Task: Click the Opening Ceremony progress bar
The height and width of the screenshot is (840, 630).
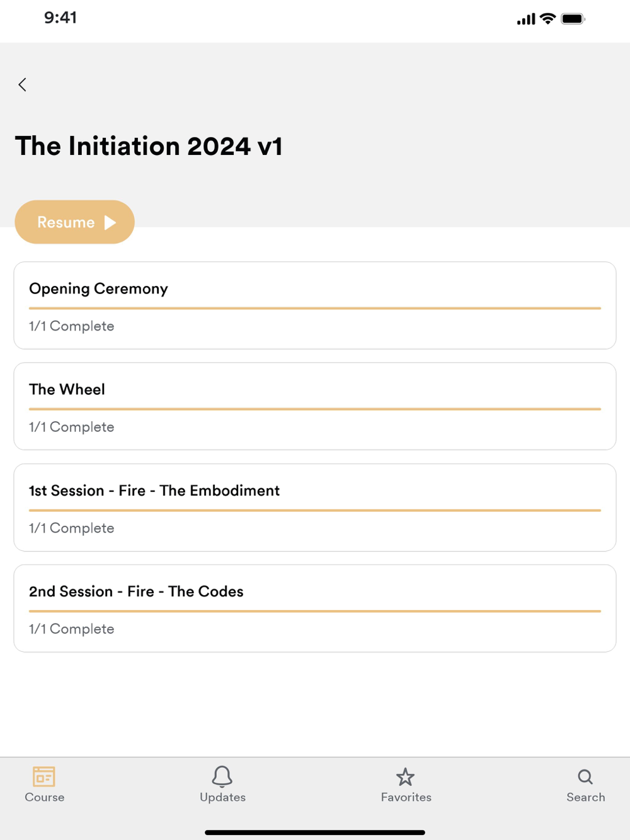Action: point(315,309)
